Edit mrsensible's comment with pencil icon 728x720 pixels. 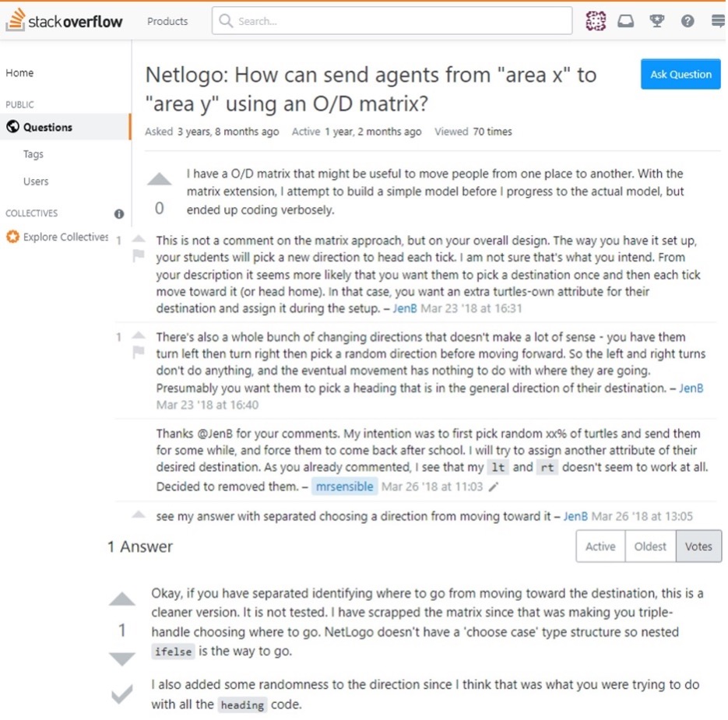click(494, 487)
